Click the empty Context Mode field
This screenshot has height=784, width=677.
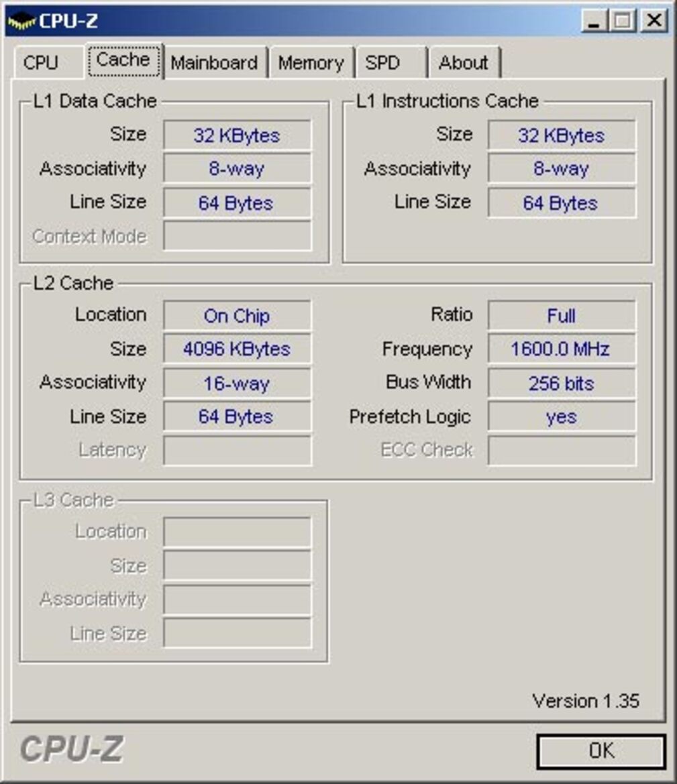237,236
